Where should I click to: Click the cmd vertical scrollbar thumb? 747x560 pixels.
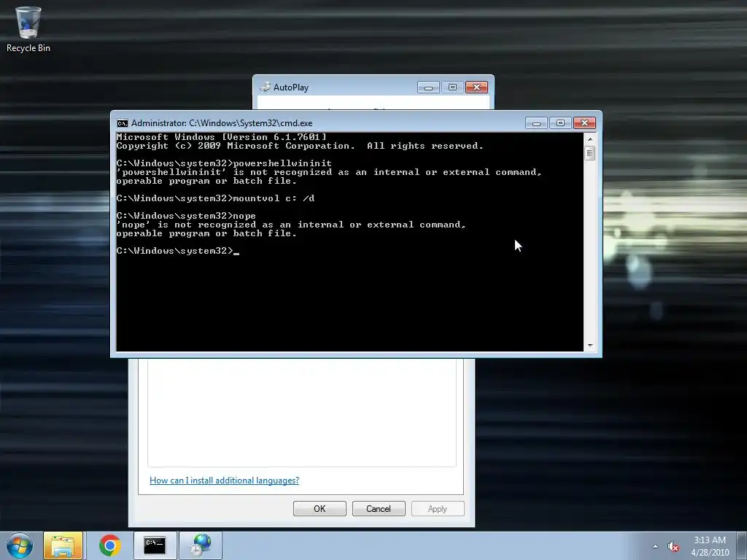pyautogui.click(x=590, y=153)
